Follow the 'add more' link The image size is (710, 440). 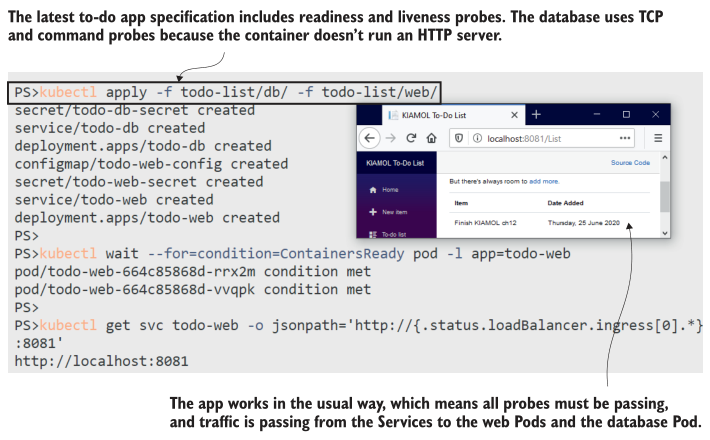(x=545, y=182)
